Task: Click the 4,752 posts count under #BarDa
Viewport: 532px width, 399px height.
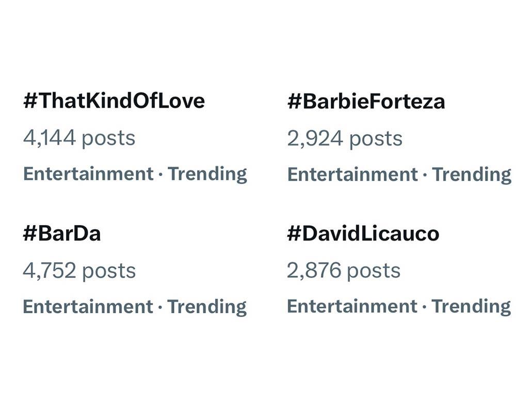Action: tap(80, 269)
